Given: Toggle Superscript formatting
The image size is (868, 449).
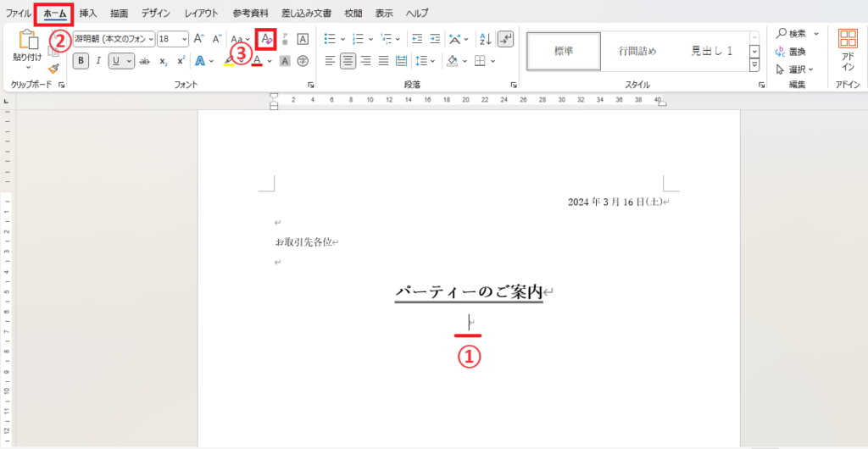Looking at the screenshot, I should [181, 61].
